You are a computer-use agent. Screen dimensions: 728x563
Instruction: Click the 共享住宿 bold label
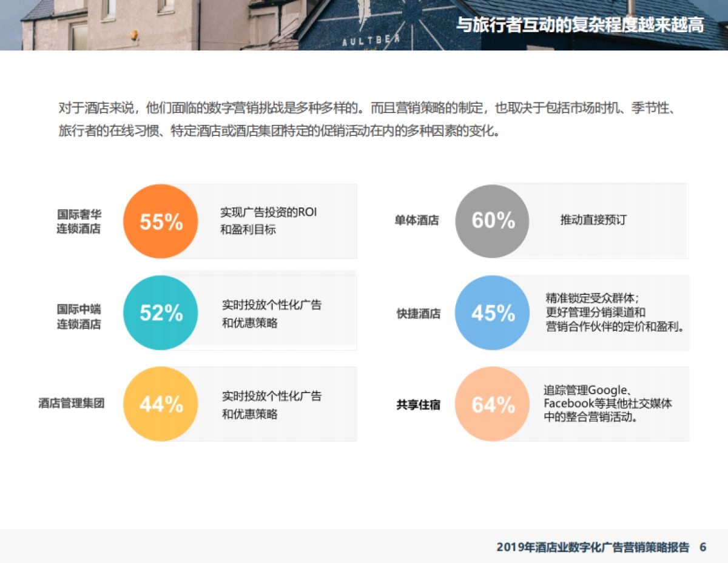point(419,403)
